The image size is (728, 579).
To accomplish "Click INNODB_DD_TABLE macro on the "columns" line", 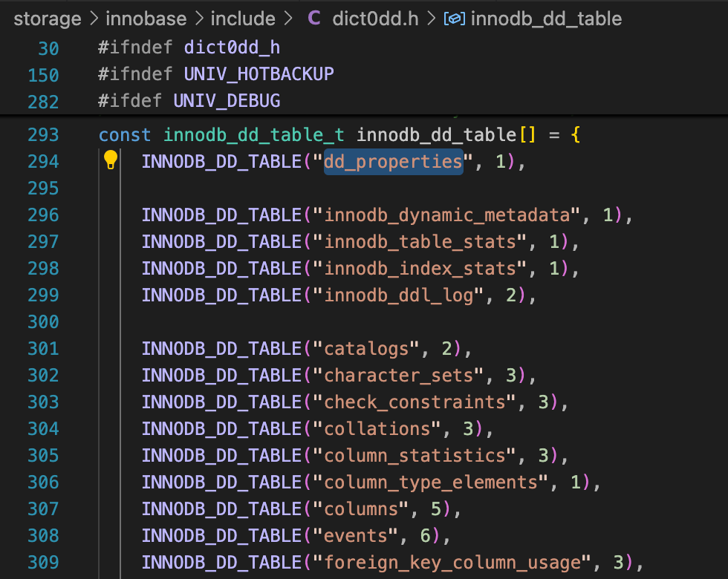I will [x=221, y=509].
